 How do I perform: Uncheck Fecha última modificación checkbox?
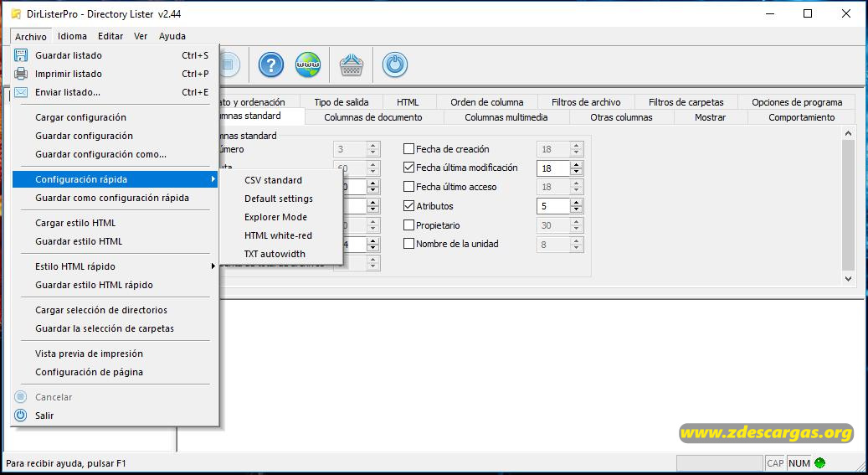pos(408,167)
